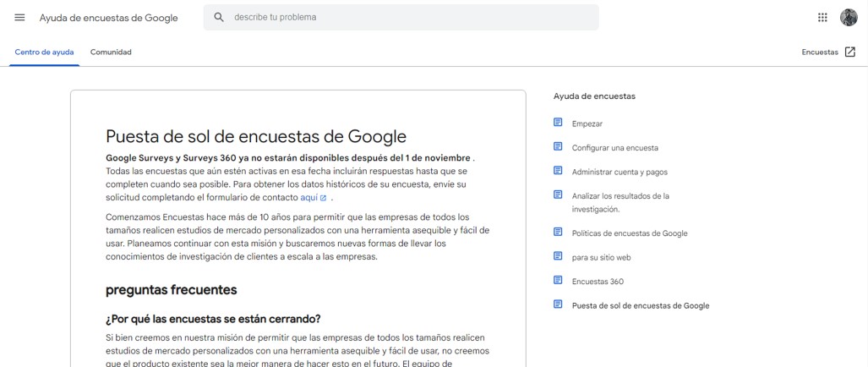
Task: Click the icon beside Analizar los resultados
Action: pyautogui.click(x=558, y=194)
